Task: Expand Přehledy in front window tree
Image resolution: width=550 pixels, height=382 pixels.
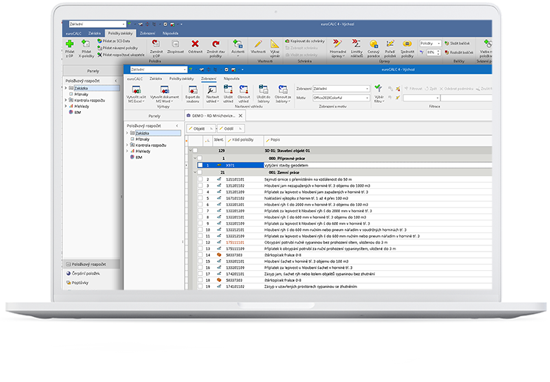Action: (127, 151)
